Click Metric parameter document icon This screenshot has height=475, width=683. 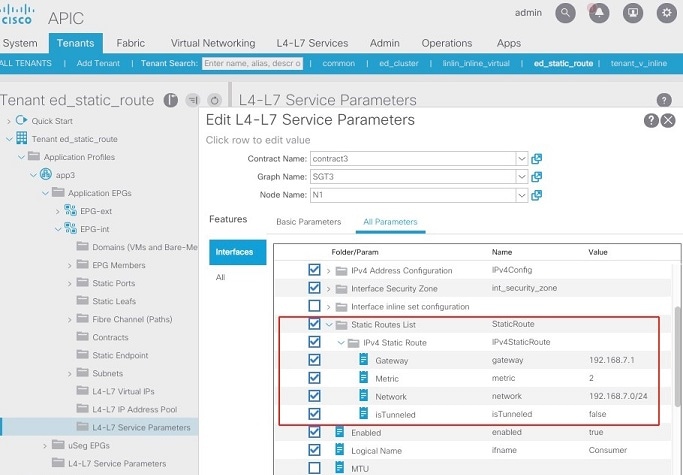pyautogui.click(x=363, y=377)
